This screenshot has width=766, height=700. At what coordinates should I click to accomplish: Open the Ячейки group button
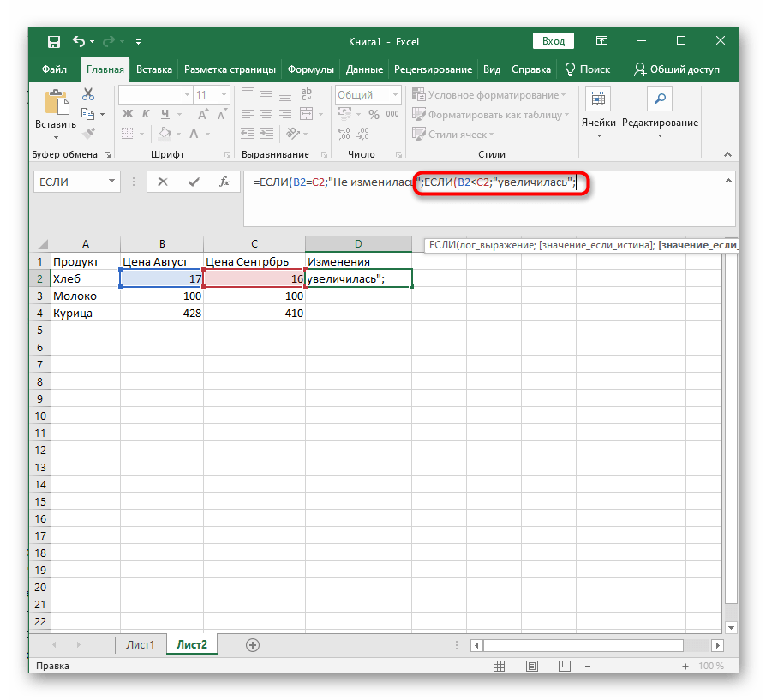[x=598, y=113]
